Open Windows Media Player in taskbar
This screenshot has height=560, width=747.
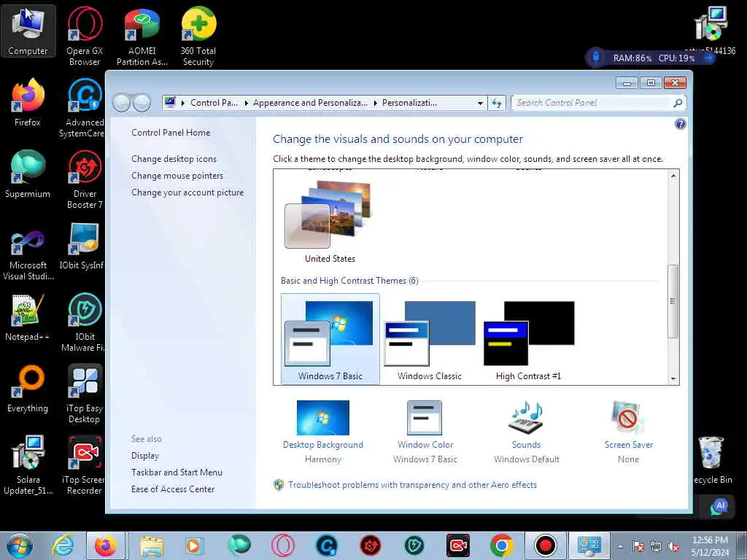(x=194, y=545)
